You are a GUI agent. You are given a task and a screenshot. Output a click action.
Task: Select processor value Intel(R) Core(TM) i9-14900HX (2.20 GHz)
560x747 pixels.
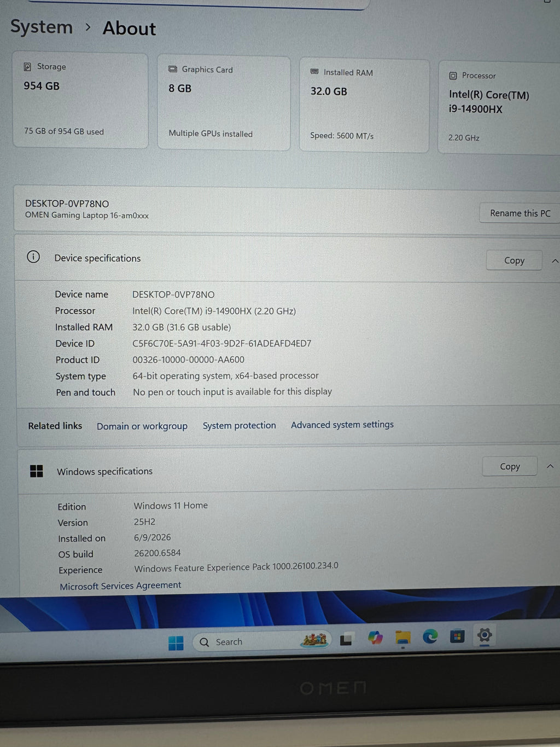(214, 311)
